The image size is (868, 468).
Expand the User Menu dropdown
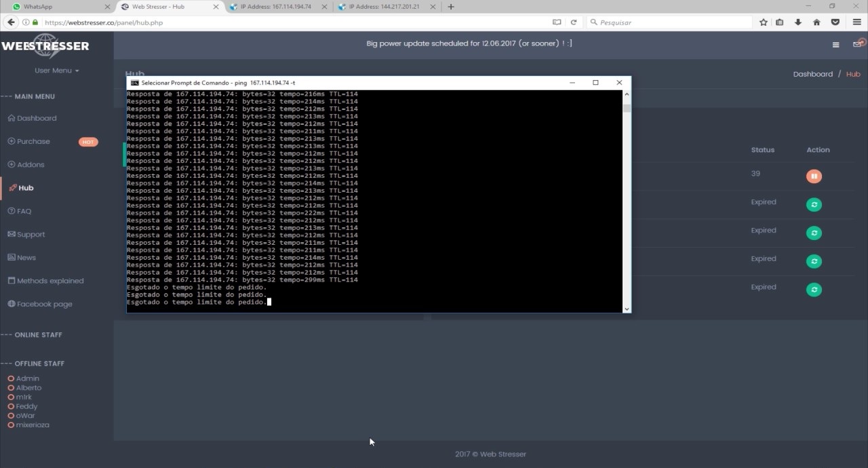(x=57, y=71)
